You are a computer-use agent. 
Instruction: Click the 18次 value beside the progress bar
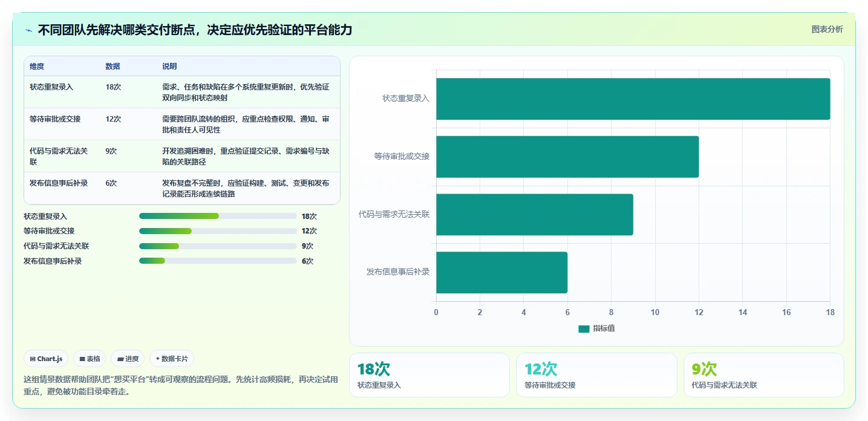click(309, 216)
